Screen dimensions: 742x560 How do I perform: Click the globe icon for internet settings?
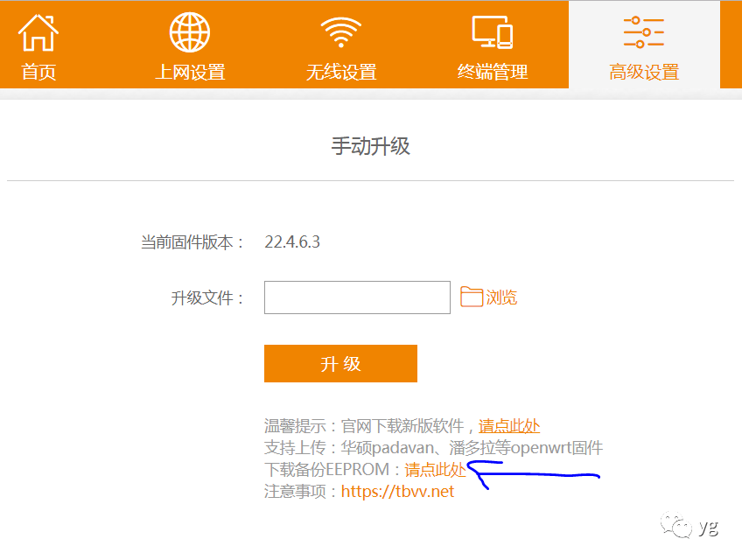[190, 32]
